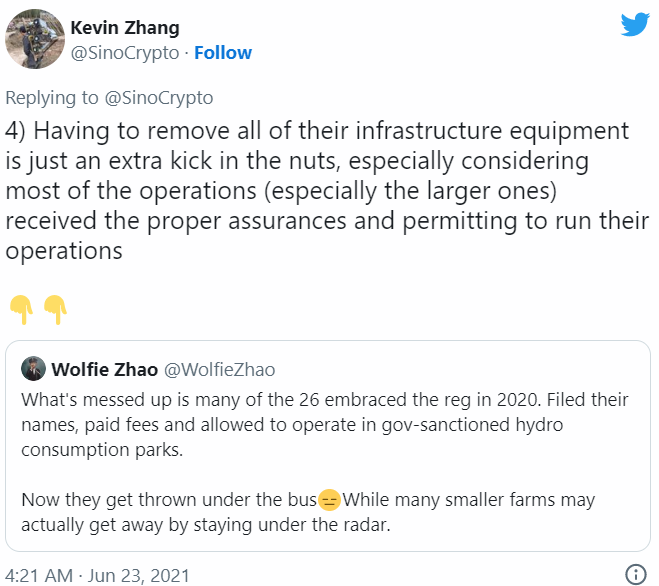Click the first pointing-down hand emoji
This screenshot has width=659, height=586.
pyautogui.click(x=20, y=307)
